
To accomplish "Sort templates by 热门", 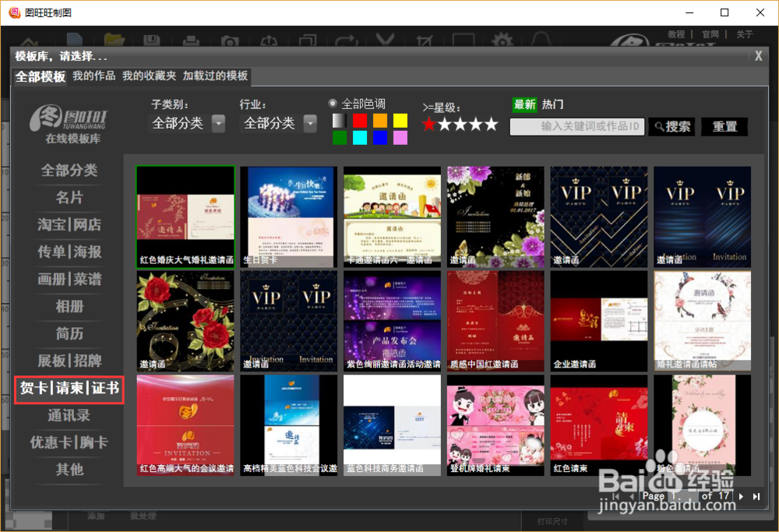I will coord(552,104).
